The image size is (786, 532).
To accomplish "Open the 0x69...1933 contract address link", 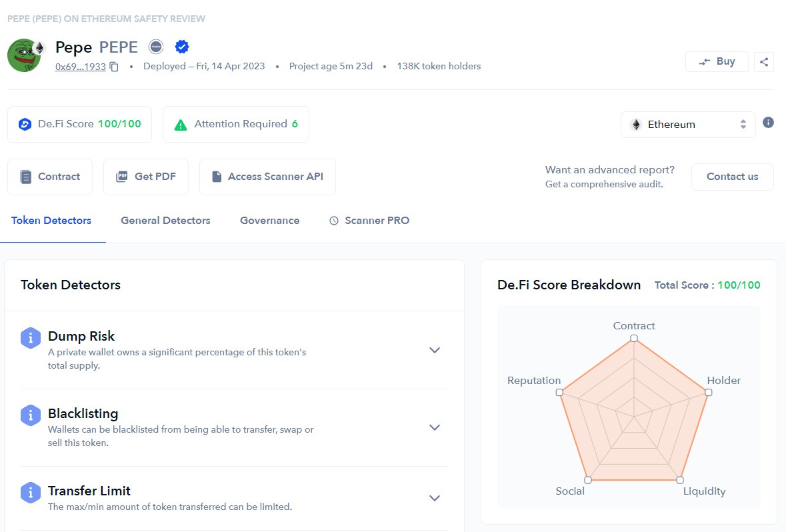I will point(80,67).
